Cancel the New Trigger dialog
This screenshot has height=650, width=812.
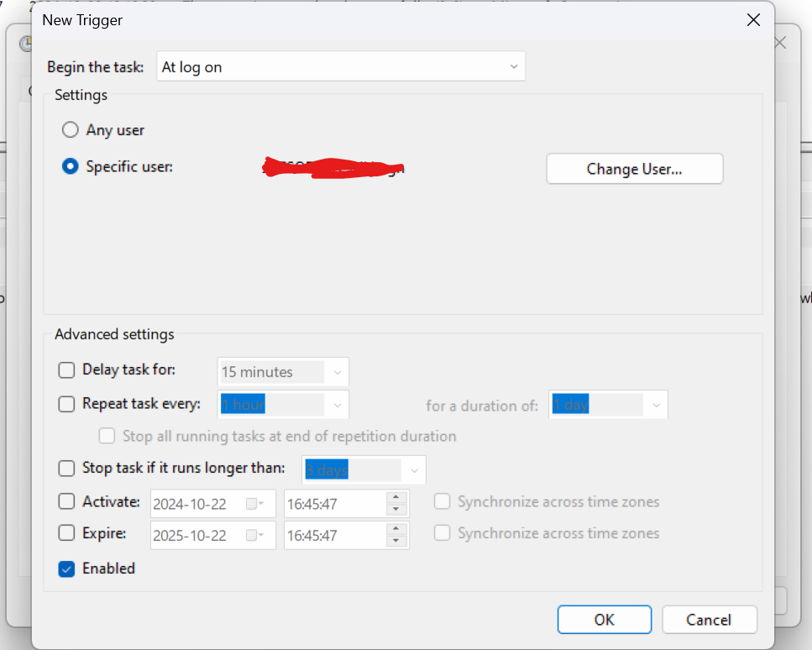coord(709,620)
